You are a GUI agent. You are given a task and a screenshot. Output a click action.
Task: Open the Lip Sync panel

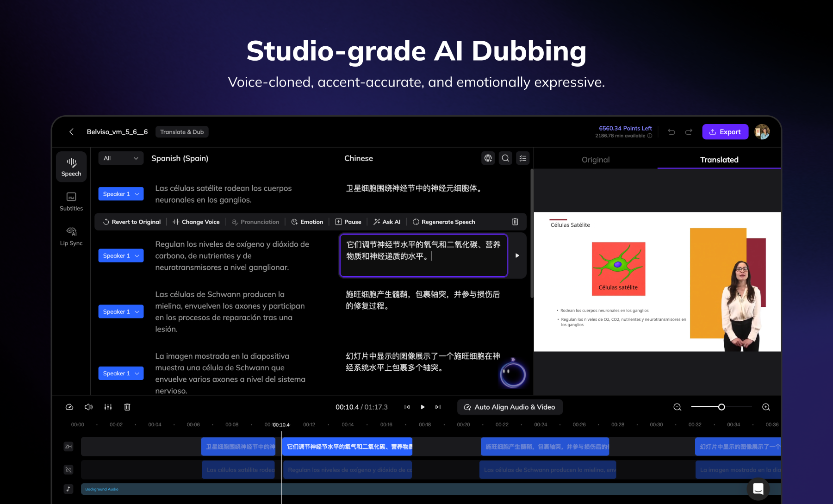71,236
